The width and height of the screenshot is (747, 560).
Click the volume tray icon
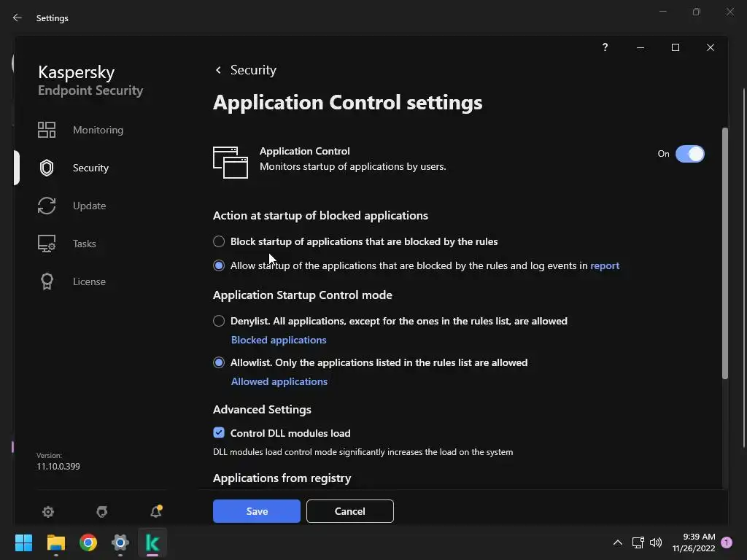(656, 542)
